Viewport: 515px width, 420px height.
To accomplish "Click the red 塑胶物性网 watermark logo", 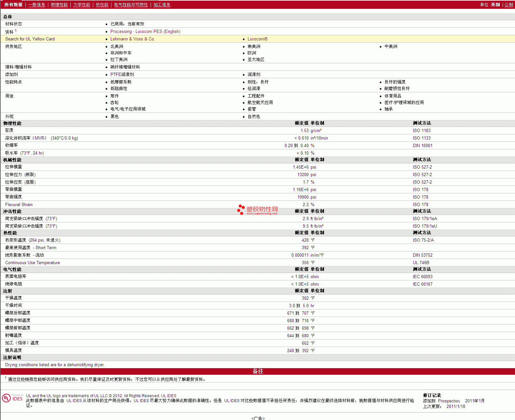I will [x=257, y=210].
